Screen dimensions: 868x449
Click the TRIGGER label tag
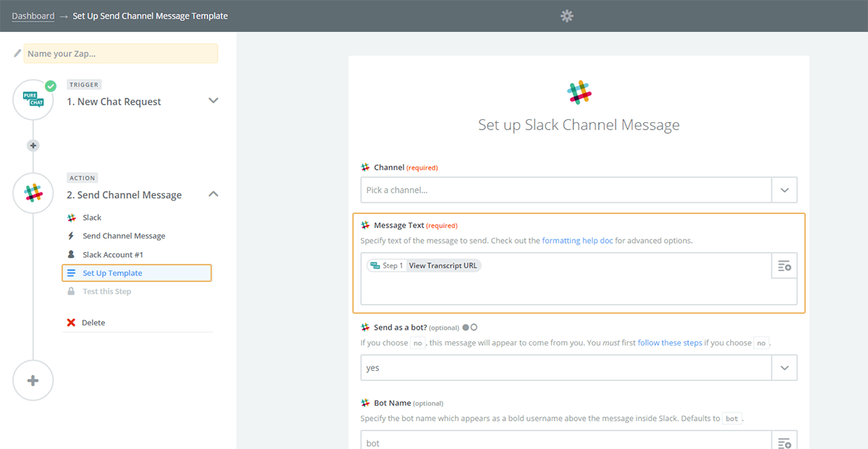pyautogui.click(x=84, y=85)
